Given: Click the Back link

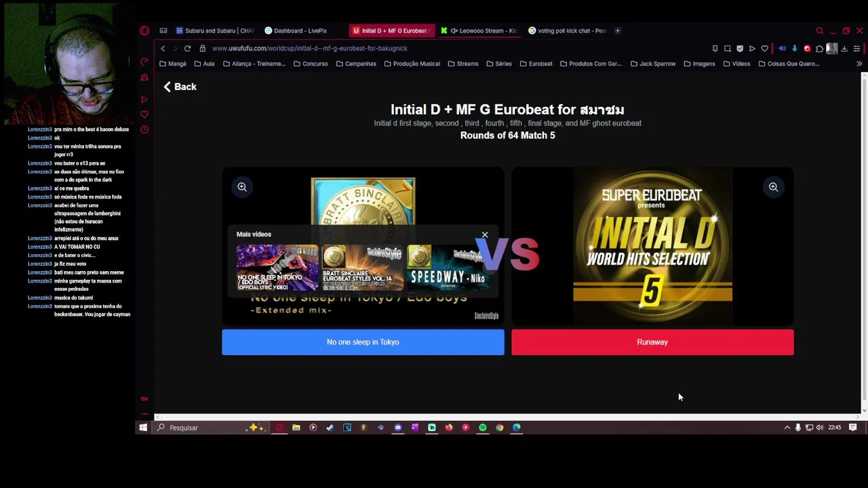Looking at the screenshot, I should pyautogui.click(x=180, y=87).
